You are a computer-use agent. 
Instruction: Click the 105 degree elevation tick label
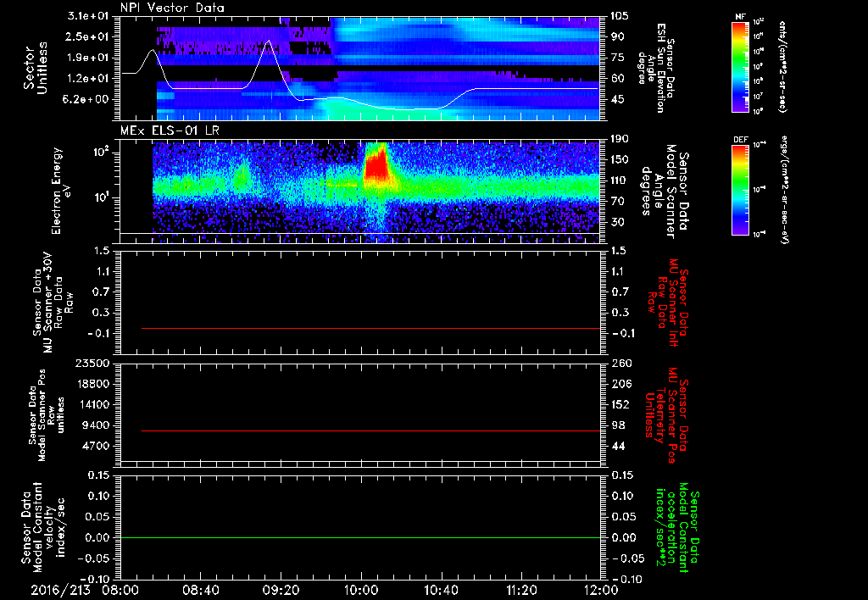tap(619, 16)
